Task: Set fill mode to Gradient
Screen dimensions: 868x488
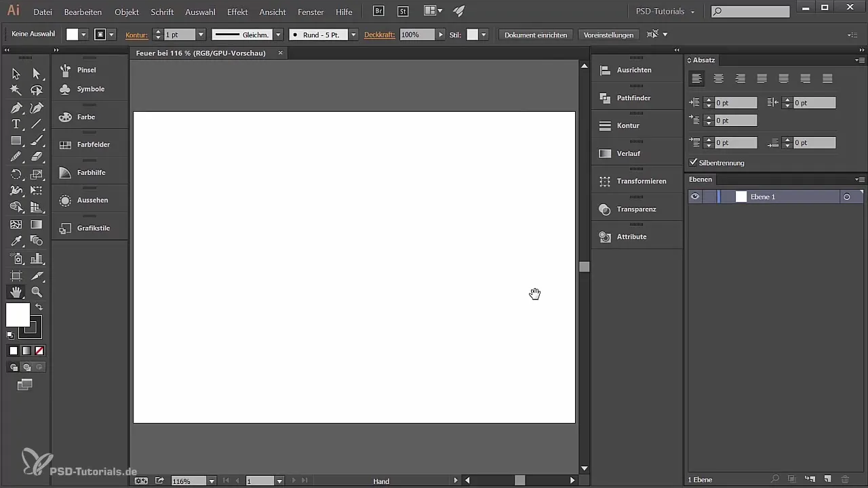Action: pyautogui.click(x=26, y=350)
